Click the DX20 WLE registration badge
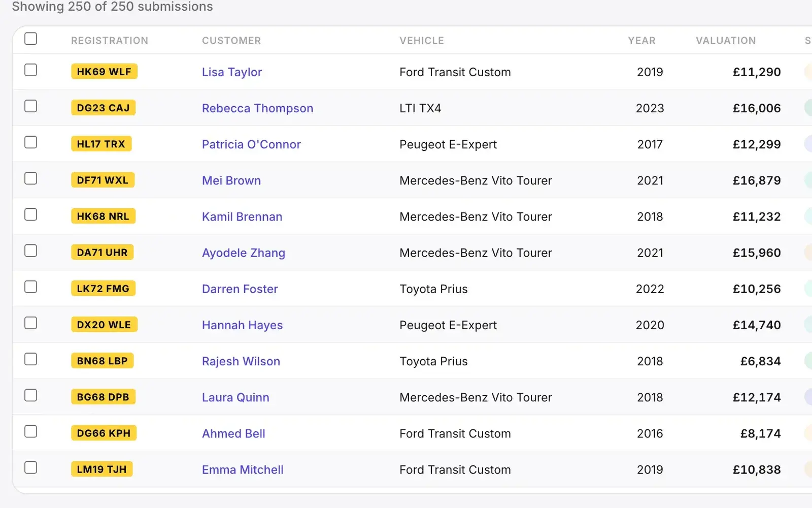The image size is (812, 508). pyautogui.click(x=104, y=325)
